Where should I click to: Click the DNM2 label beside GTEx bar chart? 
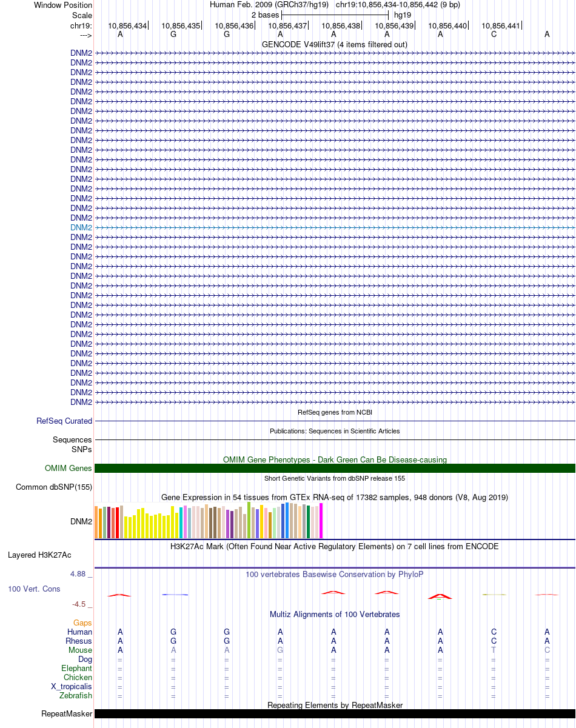[x=81, y=521]
